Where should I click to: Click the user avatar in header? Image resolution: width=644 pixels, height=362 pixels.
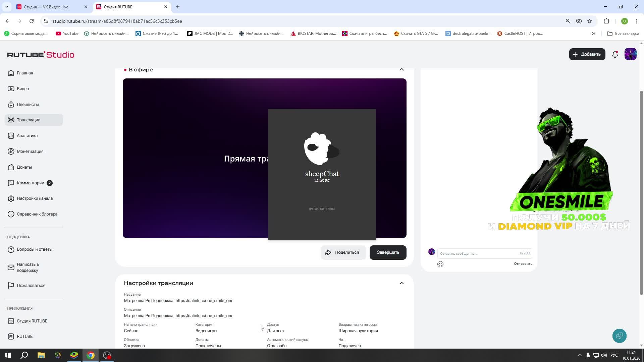pyautogui.click(x=630, y=54)
